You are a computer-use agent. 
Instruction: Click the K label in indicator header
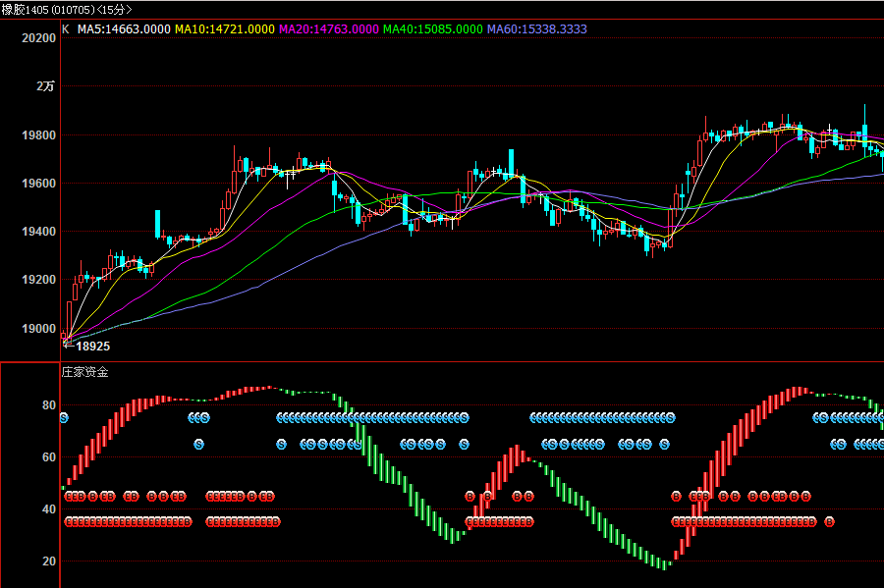point(66,29)
